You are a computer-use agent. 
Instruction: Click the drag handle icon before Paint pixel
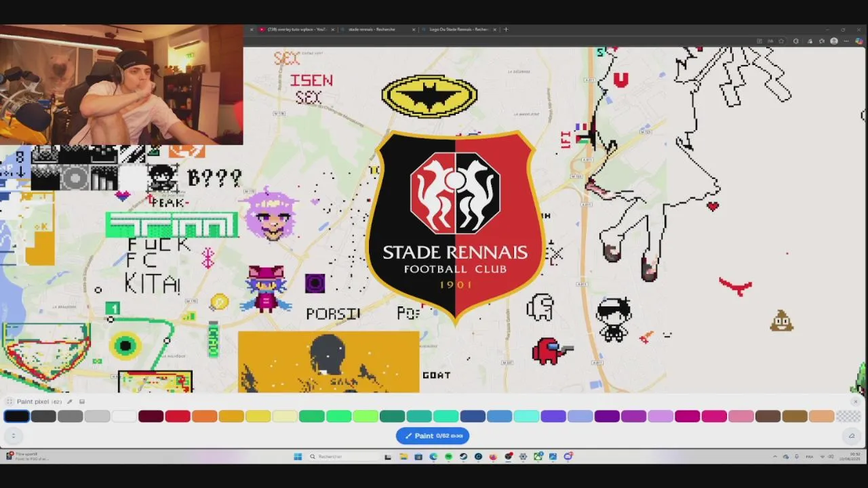(x=9, y=402)
